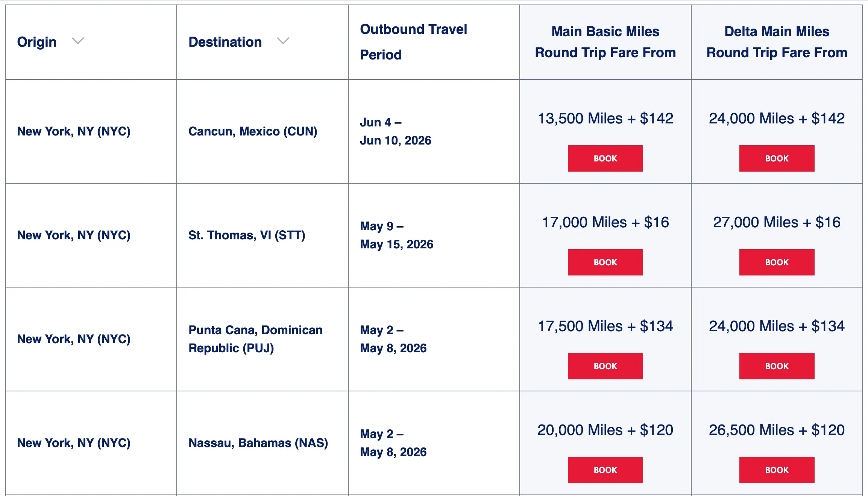Click Delta Main Miles Round Trip header
The image size is (868, 496).
[x=777, y=42]
